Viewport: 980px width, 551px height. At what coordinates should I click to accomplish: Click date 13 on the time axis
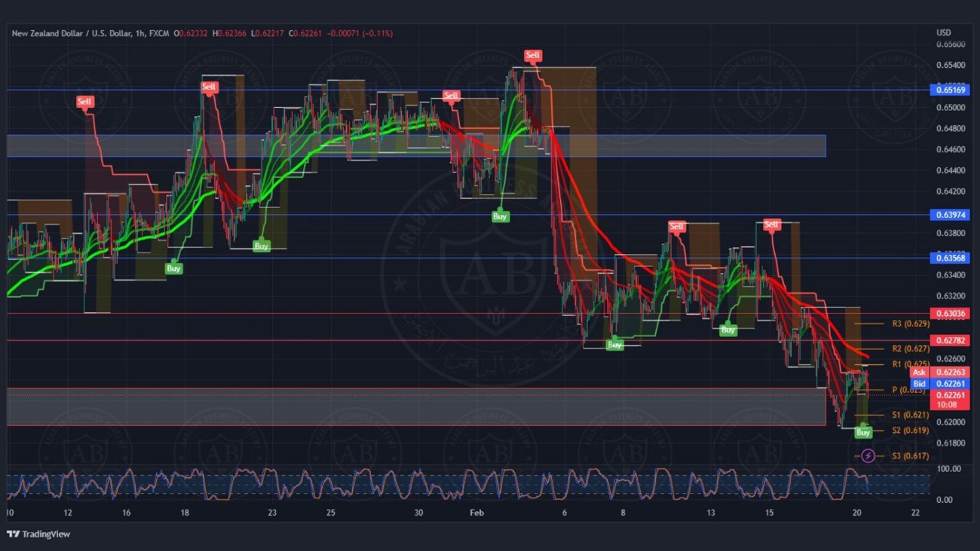click(711, 512)
